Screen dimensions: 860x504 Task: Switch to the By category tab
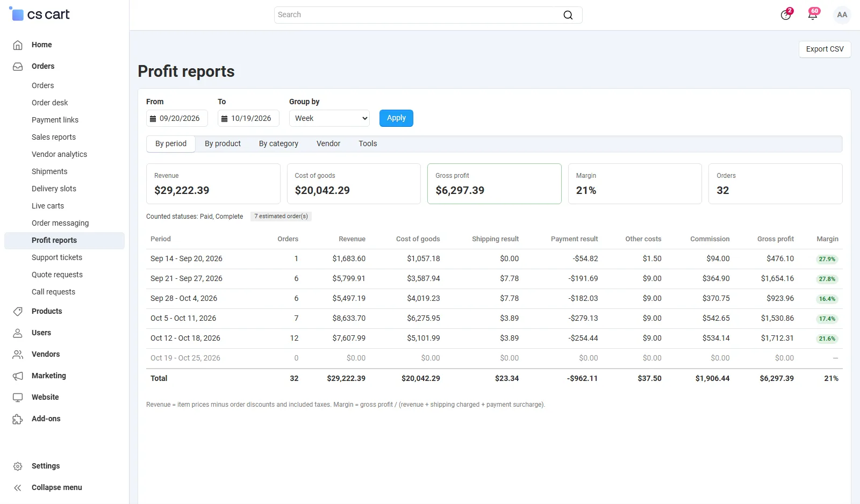[278, 143]
